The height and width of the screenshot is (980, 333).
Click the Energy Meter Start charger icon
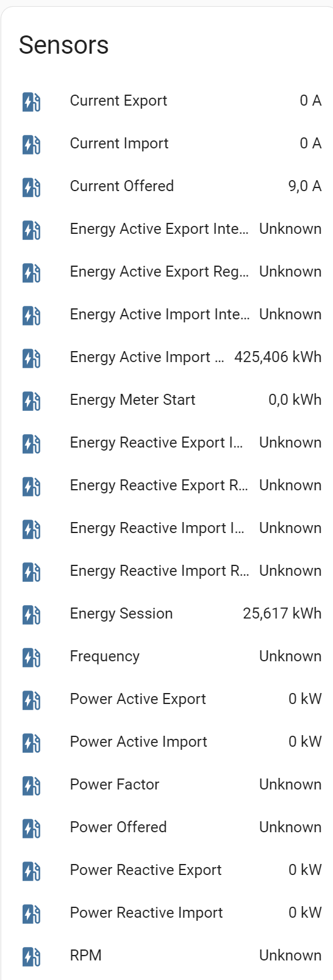click(31, 400)
